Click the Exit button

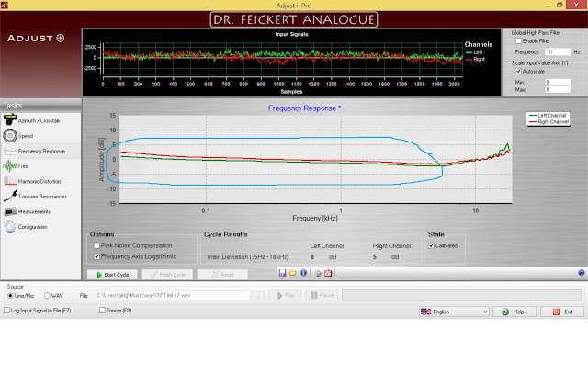562,312
